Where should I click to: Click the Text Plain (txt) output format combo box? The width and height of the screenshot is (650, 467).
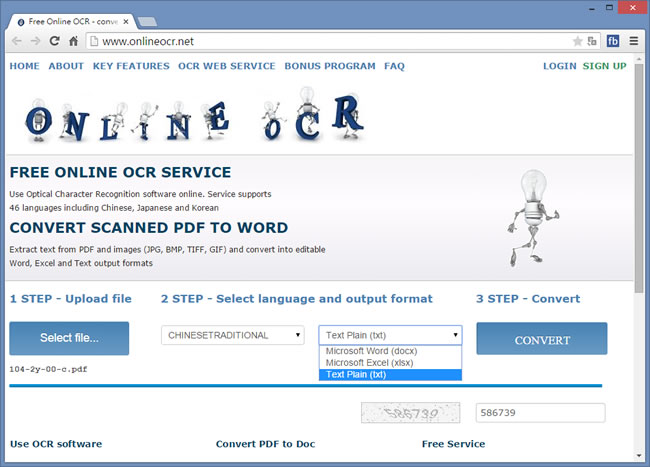[390, 335]
